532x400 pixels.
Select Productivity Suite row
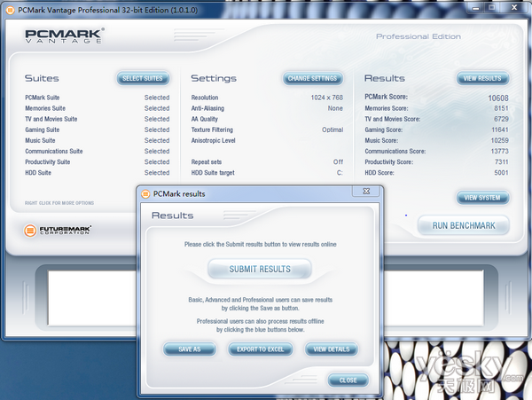click(x=97, y=161)
